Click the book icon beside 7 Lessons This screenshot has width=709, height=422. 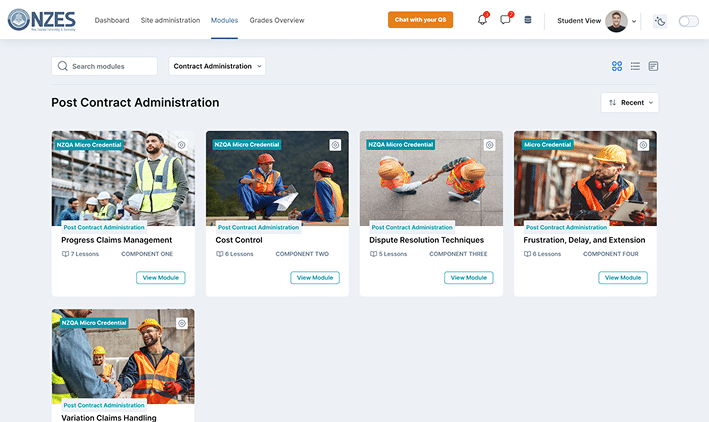[65, 254]
